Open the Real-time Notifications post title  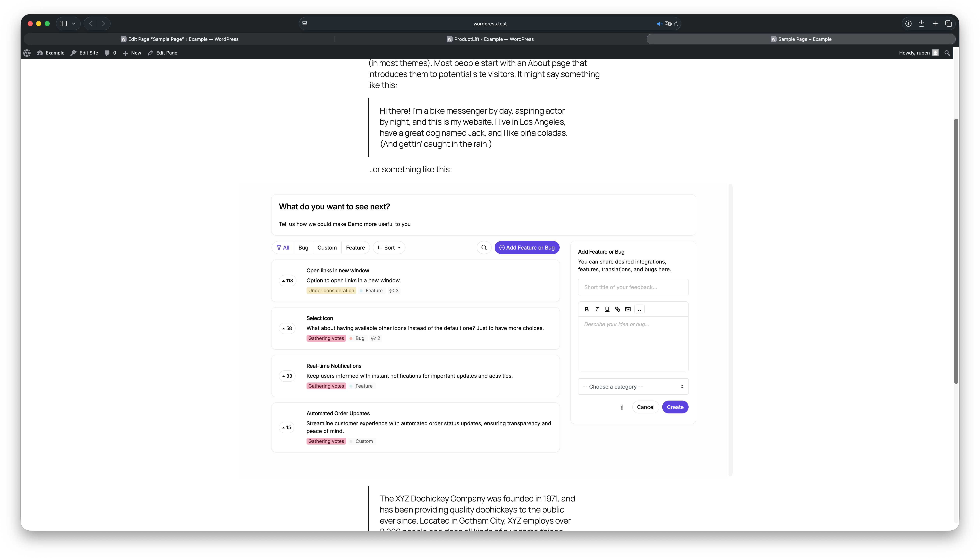334,366
